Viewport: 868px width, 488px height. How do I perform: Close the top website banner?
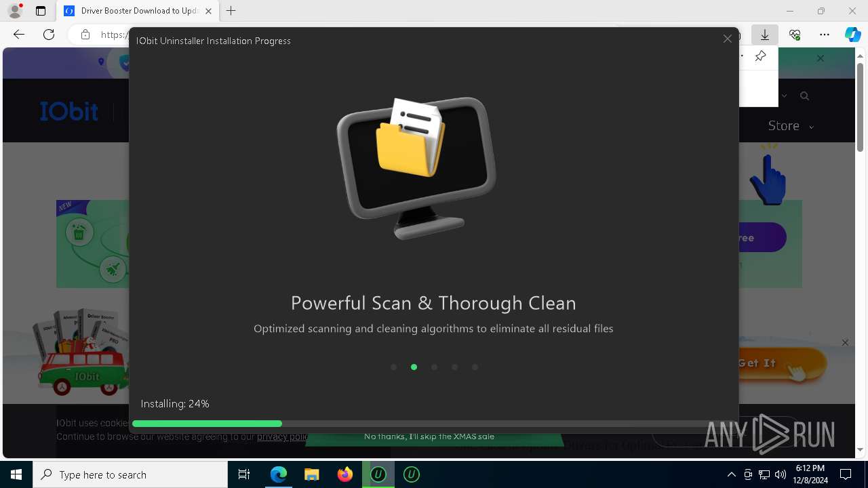click(821, 58)
